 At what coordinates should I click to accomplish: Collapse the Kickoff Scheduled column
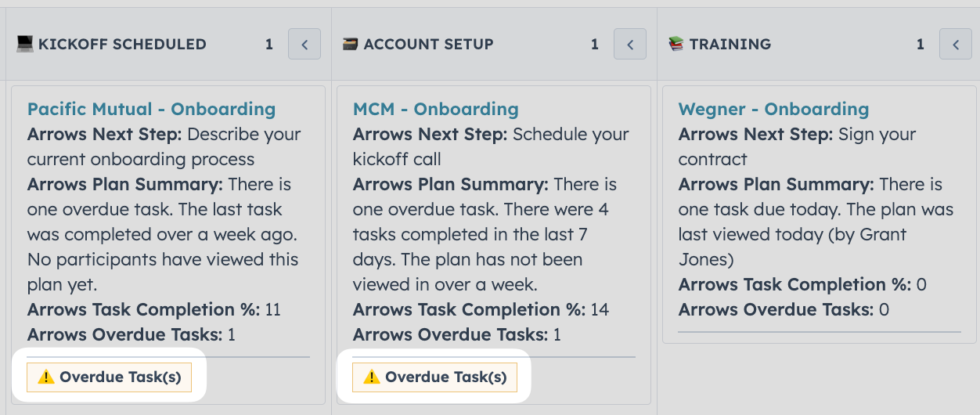(304, 44)
